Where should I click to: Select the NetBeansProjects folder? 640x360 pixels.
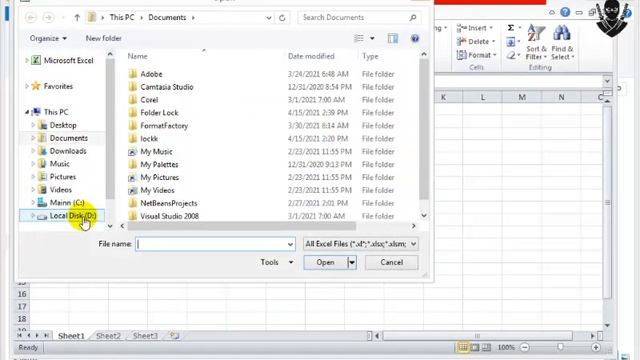[169, 203]
